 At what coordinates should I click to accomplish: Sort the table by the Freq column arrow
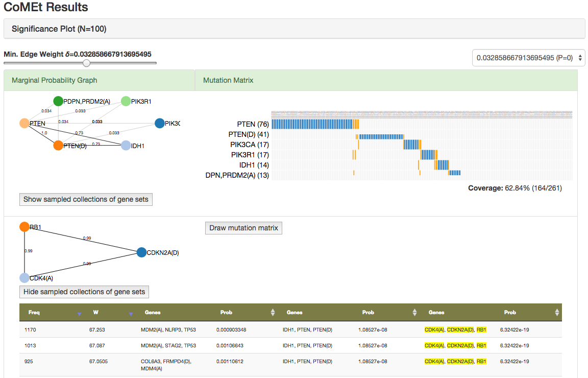tap(79, 314)
